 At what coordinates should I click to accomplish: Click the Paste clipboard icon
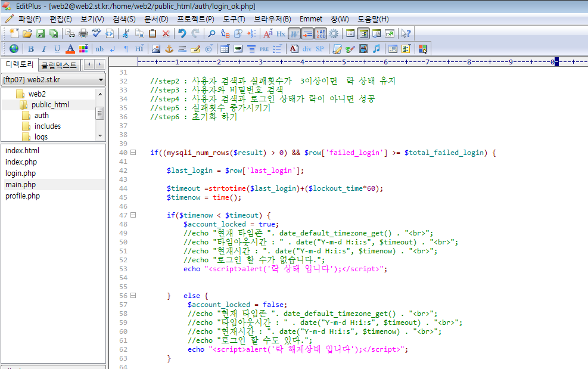click(153, 33)
